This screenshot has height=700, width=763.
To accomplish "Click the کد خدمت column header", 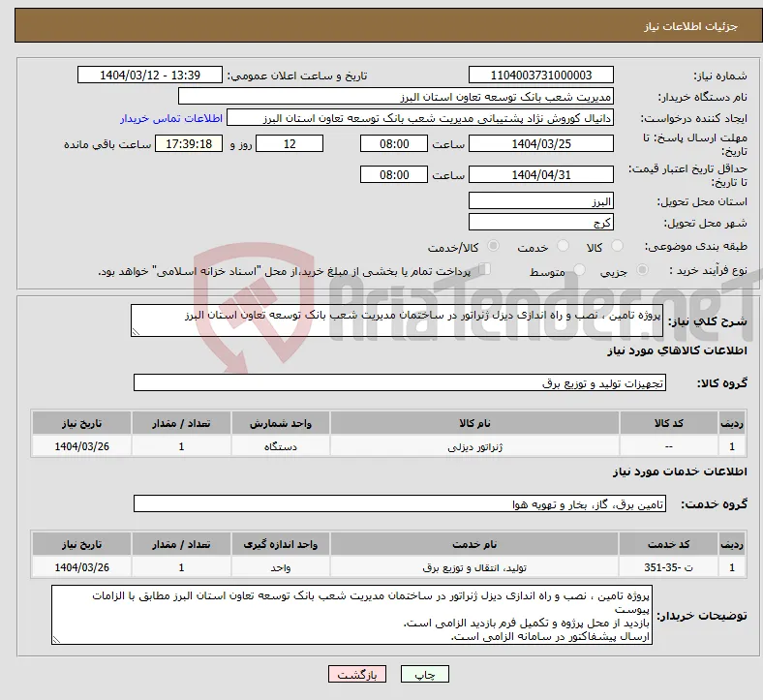I will tap(669, 544).
